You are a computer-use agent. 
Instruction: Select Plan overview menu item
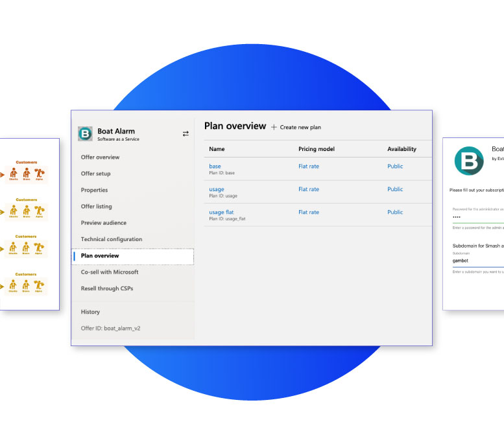(133, 257)
